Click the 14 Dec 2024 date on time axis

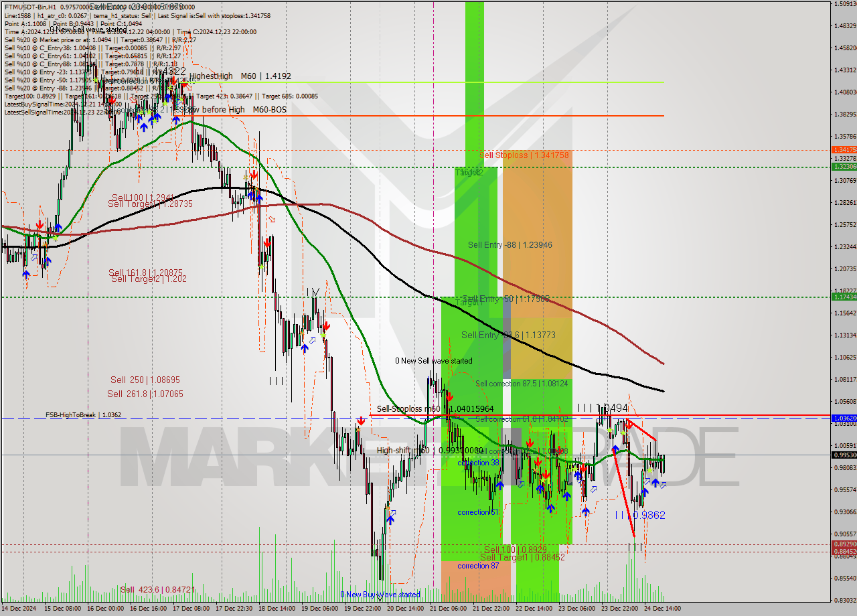coord(20,609)
